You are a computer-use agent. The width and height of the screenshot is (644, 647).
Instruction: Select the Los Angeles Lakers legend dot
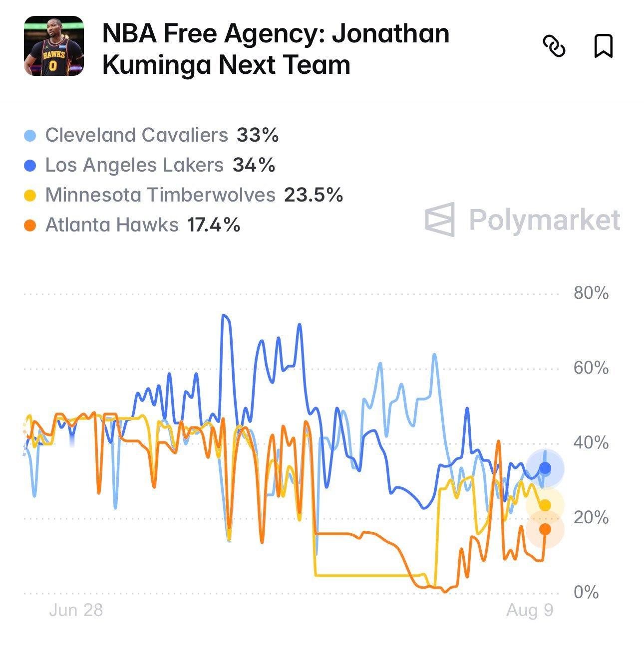[30, 166]
